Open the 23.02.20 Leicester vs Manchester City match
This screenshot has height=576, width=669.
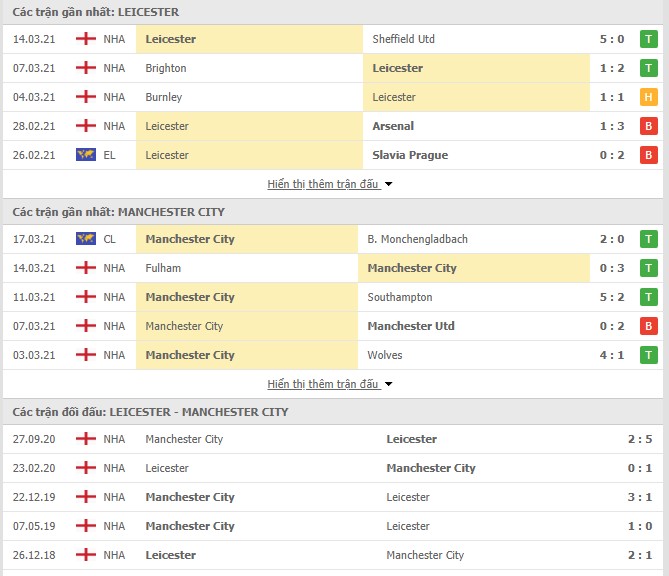pyautogui.click(x=333, y=468)
